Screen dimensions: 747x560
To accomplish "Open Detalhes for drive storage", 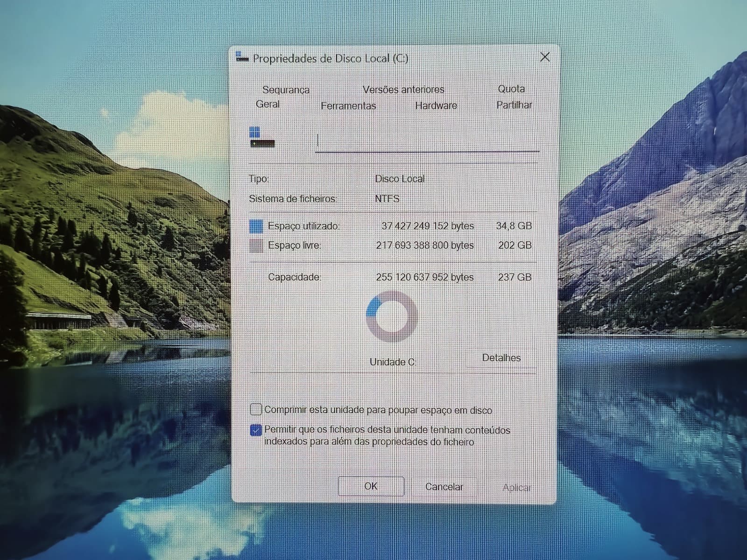I will pyautogui.click(x=501, y=358).
